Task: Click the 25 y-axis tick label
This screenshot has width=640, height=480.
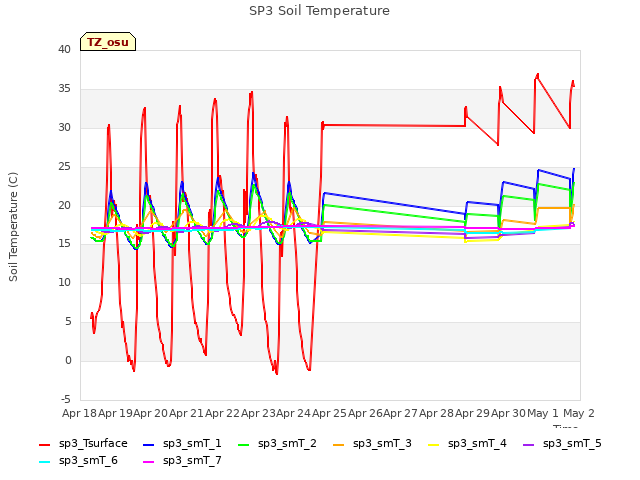Action: (x=64, y=167)
